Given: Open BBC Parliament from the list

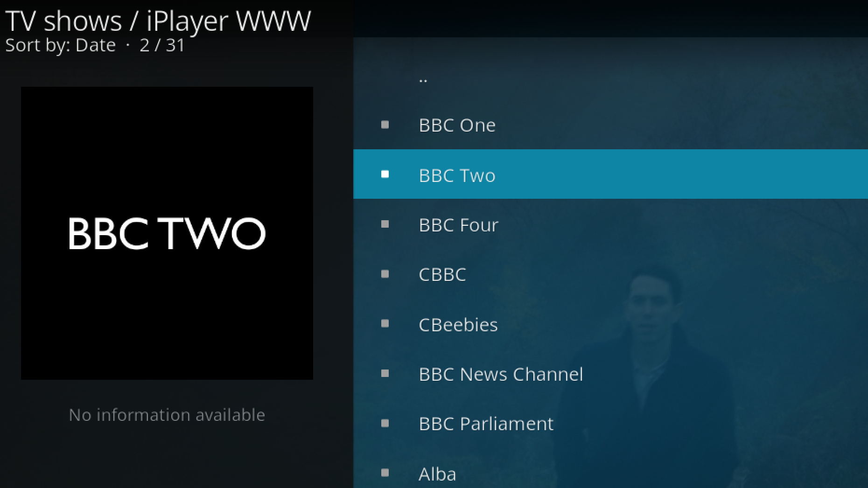Looking at the screenshot, I should click(x=610, y=423).
